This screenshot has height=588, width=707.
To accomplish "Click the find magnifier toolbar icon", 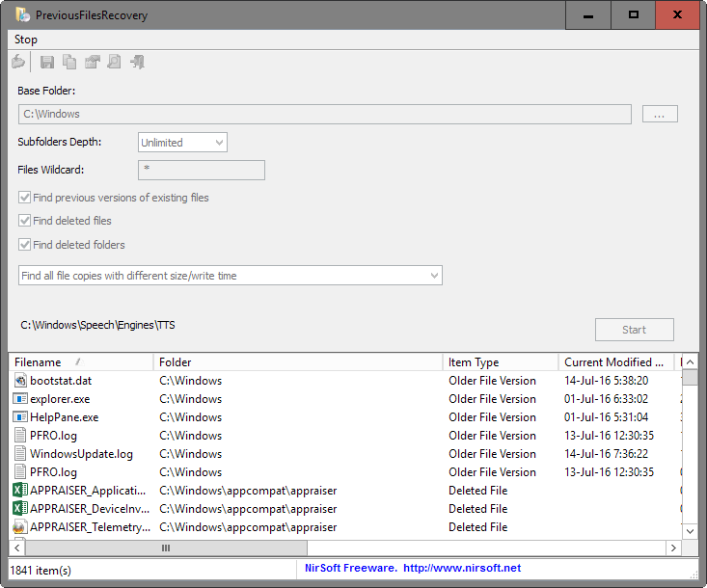I will pyautogui.click(x=114, y=62).
